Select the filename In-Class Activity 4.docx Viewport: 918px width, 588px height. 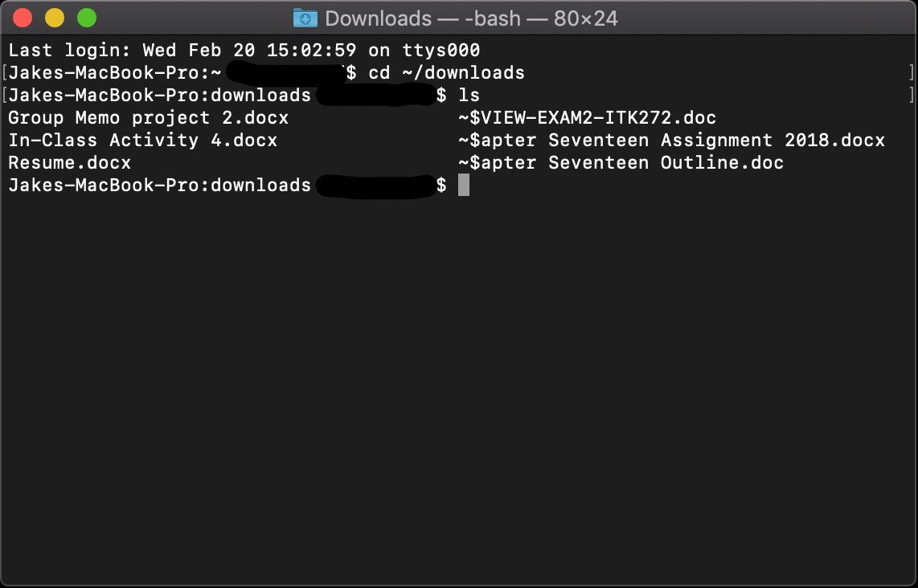[x=141, y=140]
